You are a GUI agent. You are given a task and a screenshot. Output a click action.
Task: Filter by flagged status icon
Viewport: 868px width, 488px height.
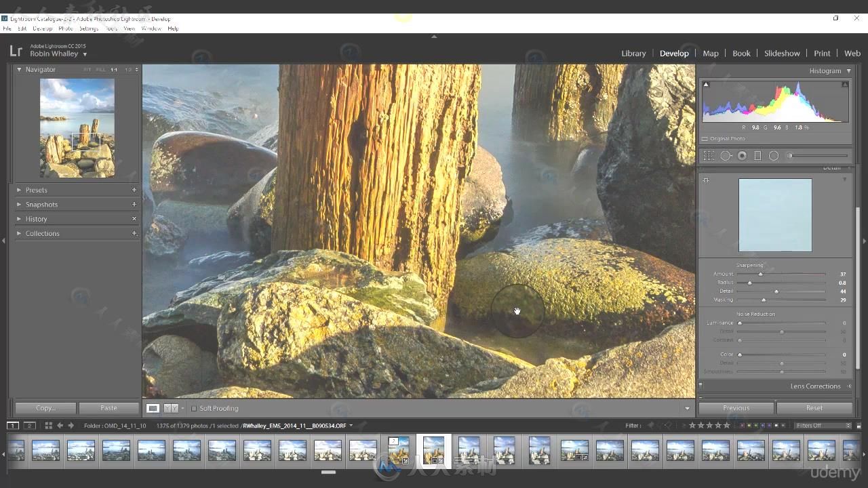[652, 426]
